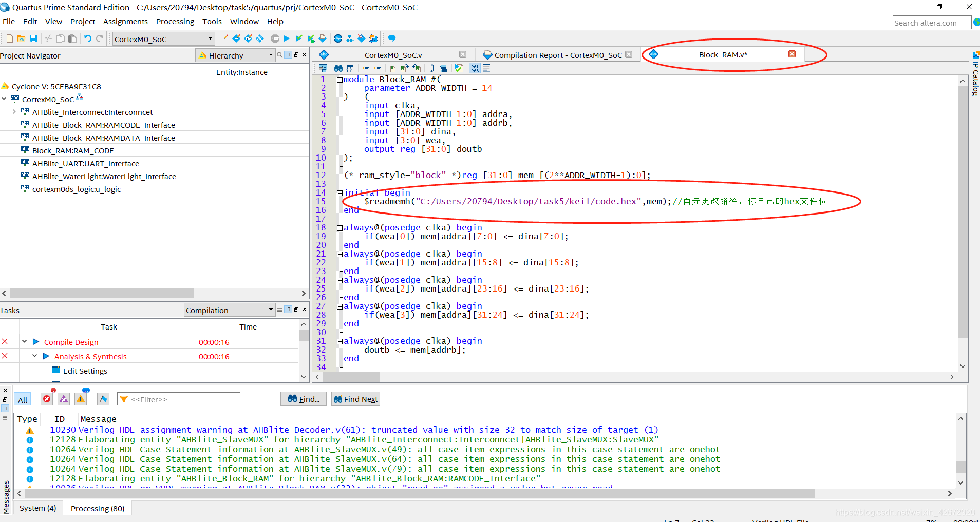Click Analyze Current File icon in editor toolbar
The image size is (980, 522).
coord(459,68)
